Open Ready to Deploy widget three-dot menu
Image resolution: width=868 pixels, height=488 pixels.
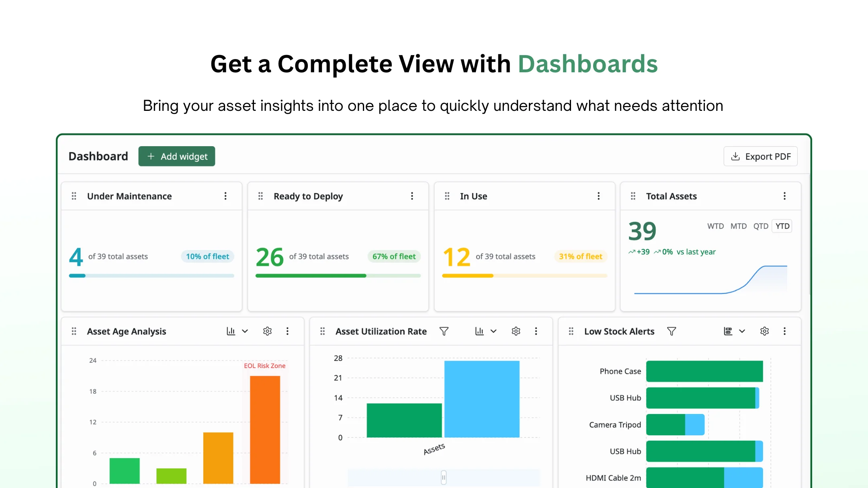coord(412,196)
